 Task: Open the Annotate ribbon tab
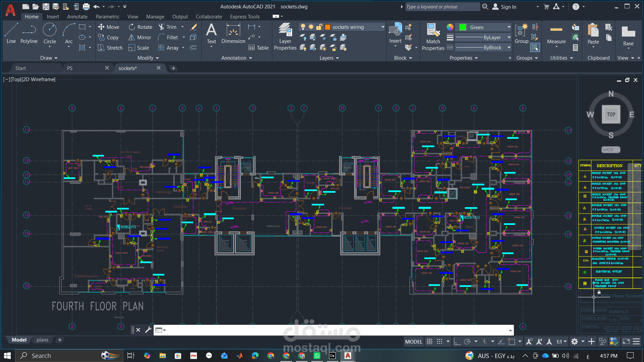tap(77, 16)
